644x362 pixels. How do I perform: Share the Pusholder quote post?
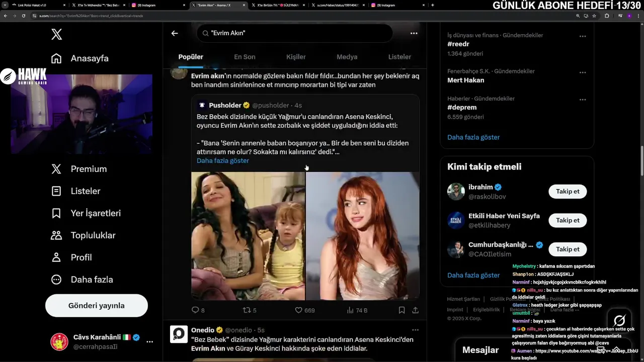point(416,310)
